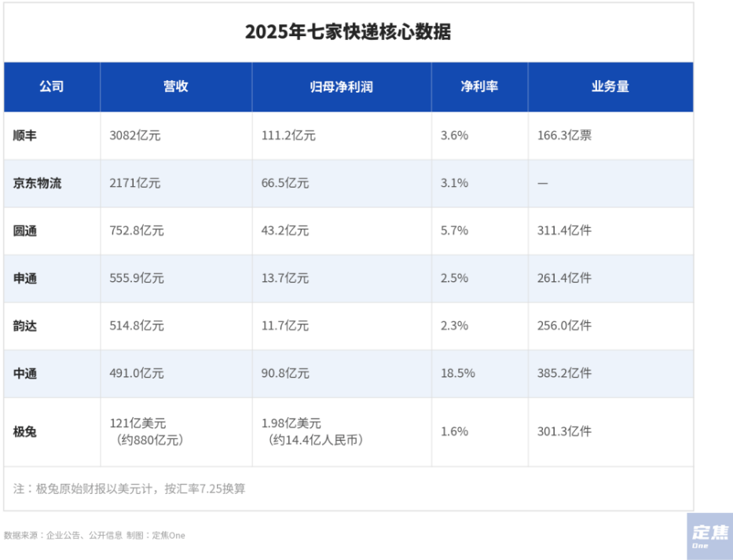Select 圆通 volume 311.4亿件
The image size is (733, 560).
coord(564,230)
